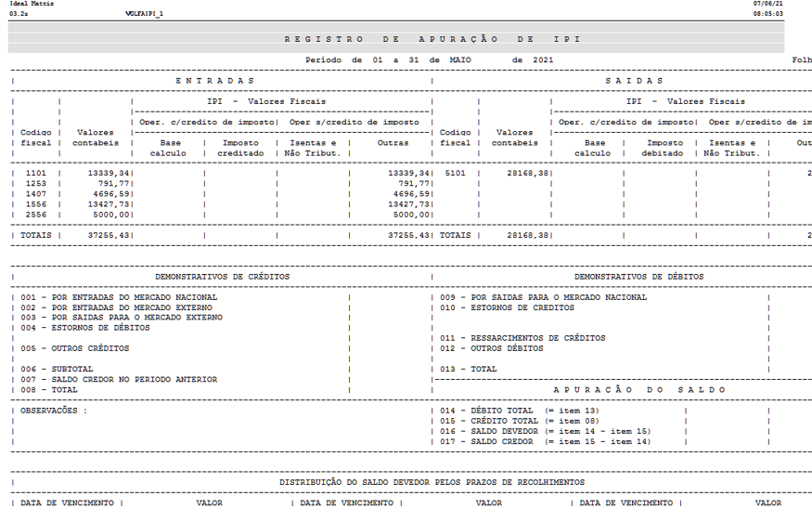Click valores contabeis 4696,59 for code 1407
Viewport: 812px width, 509px height.
click(x=110, y=194)
